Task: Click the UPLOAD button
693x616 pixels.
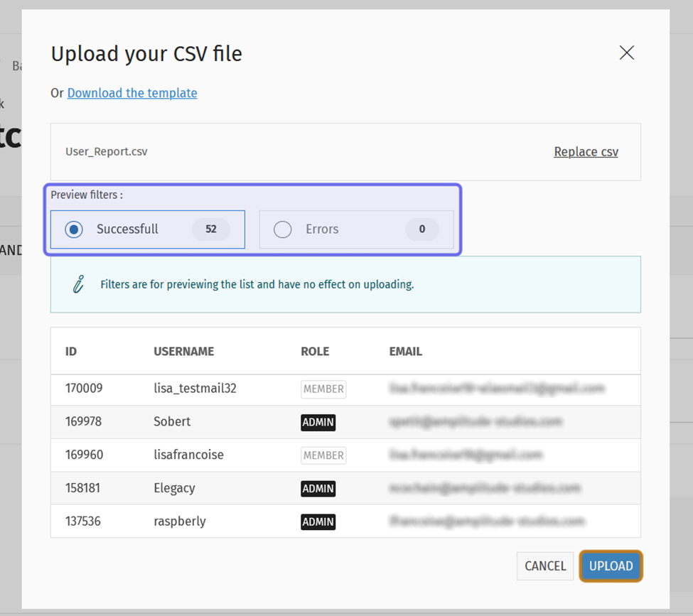Action: [611, 566]
